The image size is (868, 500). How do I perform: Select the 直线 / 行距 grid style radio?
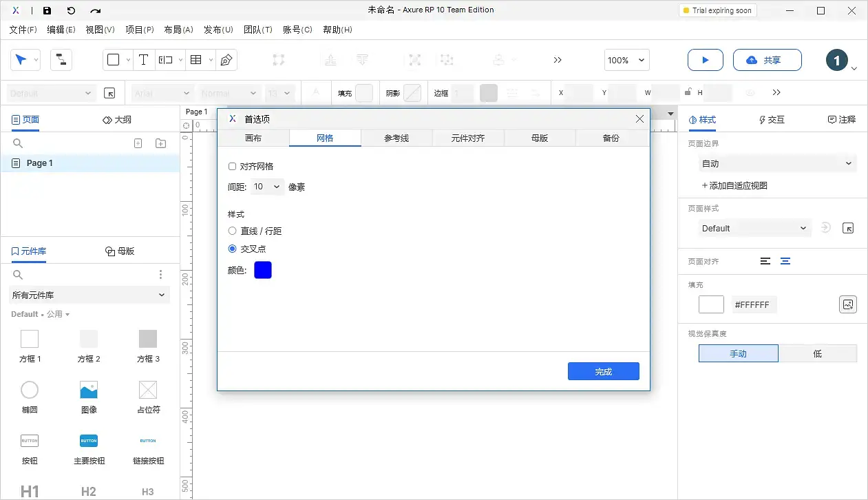232,231
